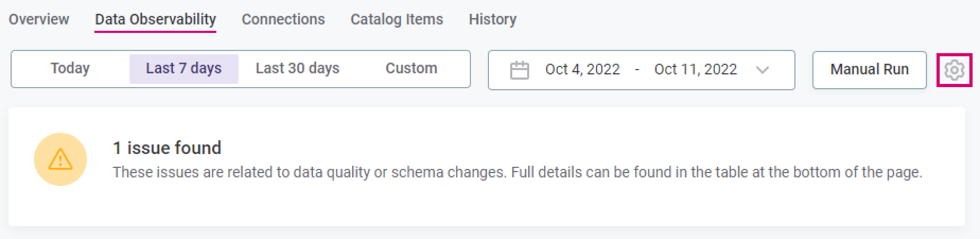Click the Oct 4, 2022 start date

582,70
